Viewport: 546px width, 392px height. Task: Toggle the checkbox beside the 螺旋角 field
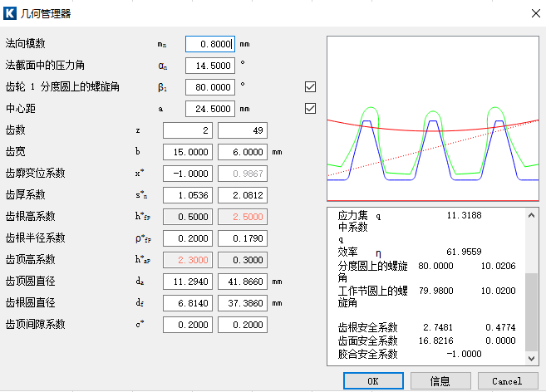pos(311,86)
